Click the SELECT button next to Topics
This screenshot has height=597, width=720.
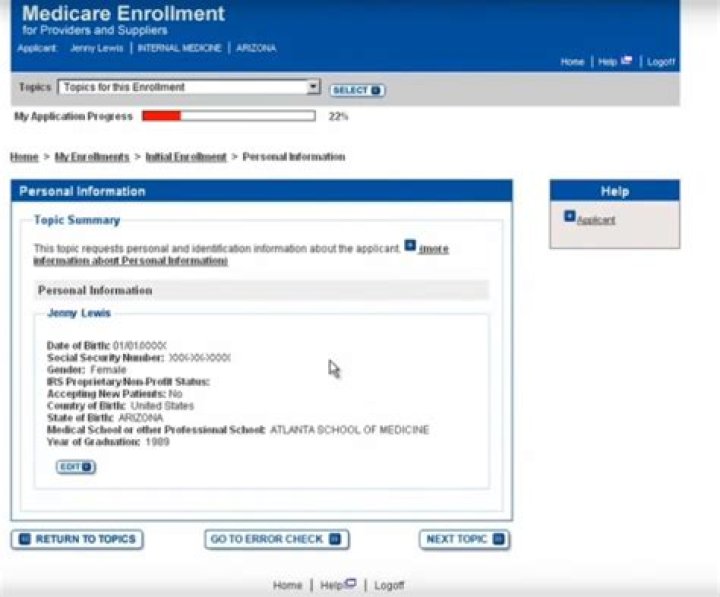[x=357, y=90]
